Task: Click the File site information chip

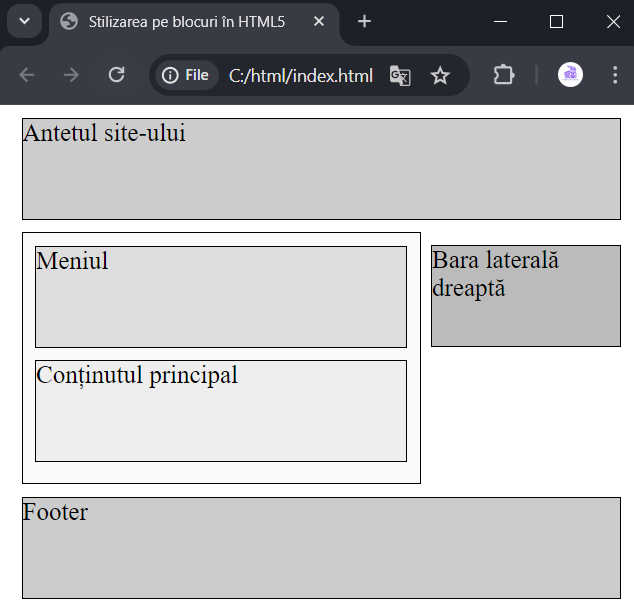Action: (186, 75)
